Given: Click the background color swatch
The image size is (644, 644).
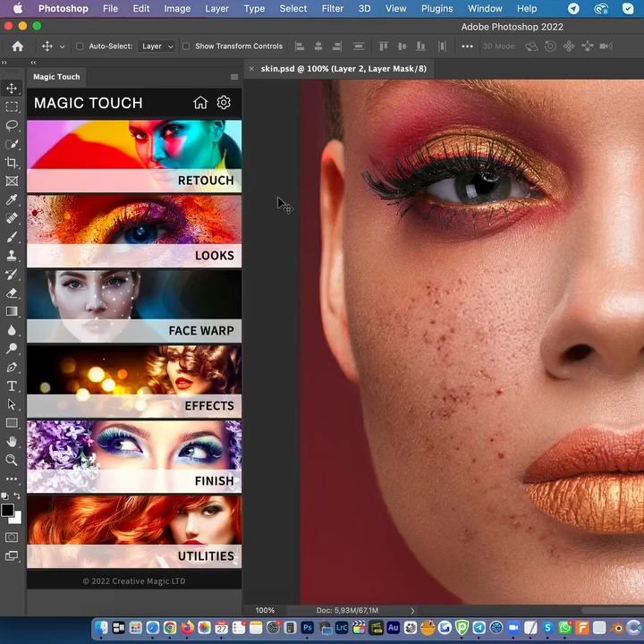Looking at the screenshot, I should [17, 519].
